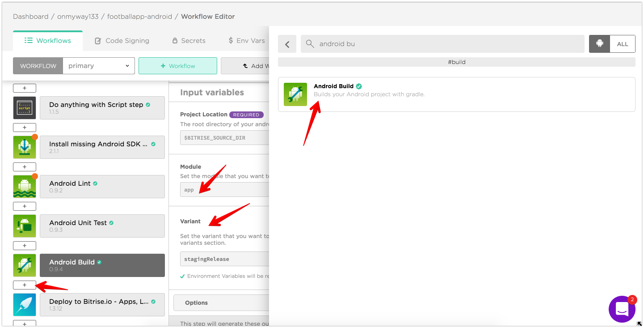Open footballapp-android breadcrumb link
Image resolution: width=644 pixels, height=328 pixels.
tap(139, 17)
